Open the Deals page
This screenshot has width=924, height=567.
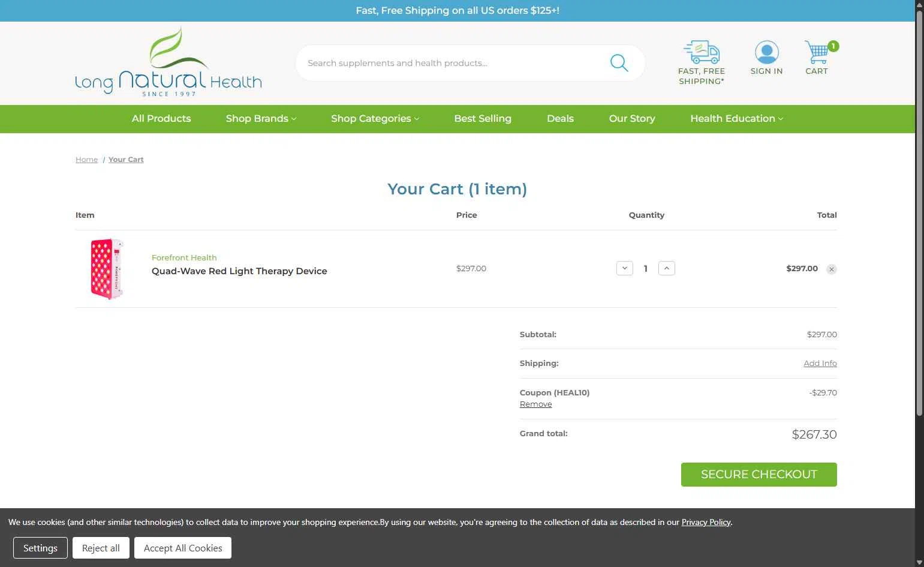(x=560, y=119)
